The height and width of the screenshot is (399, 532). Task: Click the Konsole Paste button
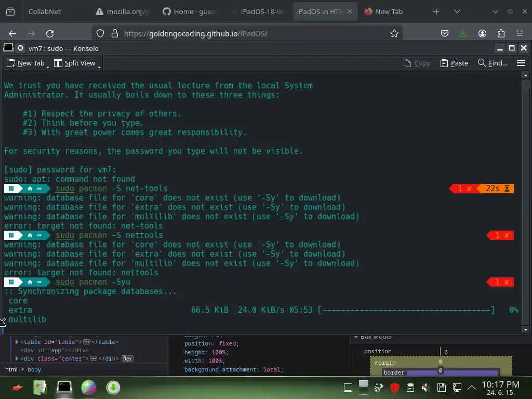(x=454, y=63)
